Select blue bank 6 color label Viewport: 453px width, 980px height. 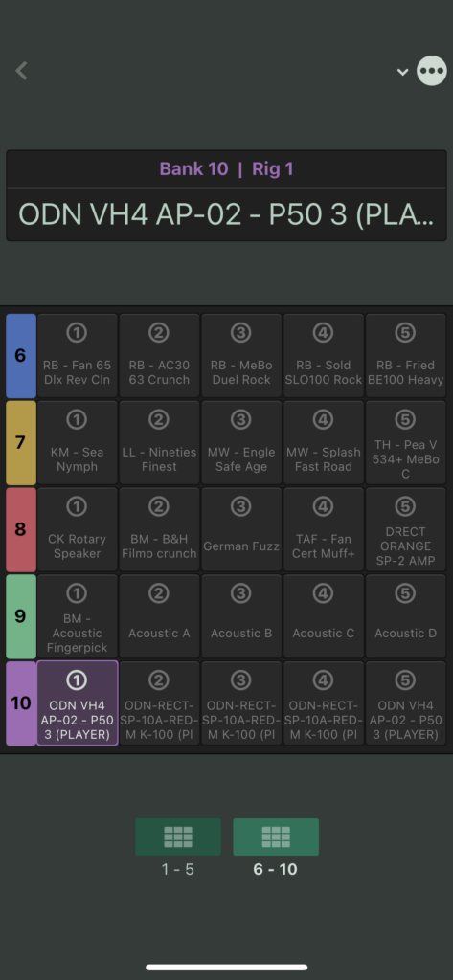pyautogui.click(x=21, y=356)
